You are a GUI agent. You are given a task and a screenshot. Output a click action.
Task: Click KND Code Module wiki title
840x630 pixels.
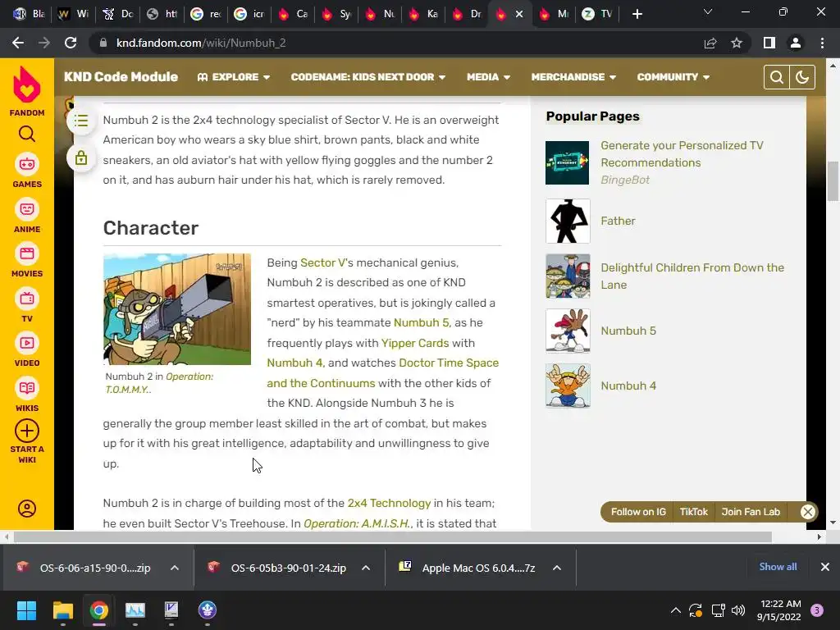(121, 77)
